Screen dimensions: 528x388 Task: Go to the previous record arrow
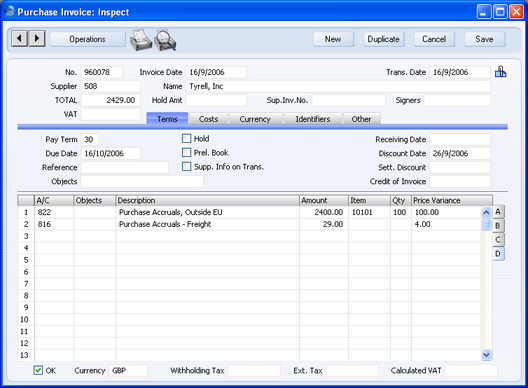pos(19,39)
